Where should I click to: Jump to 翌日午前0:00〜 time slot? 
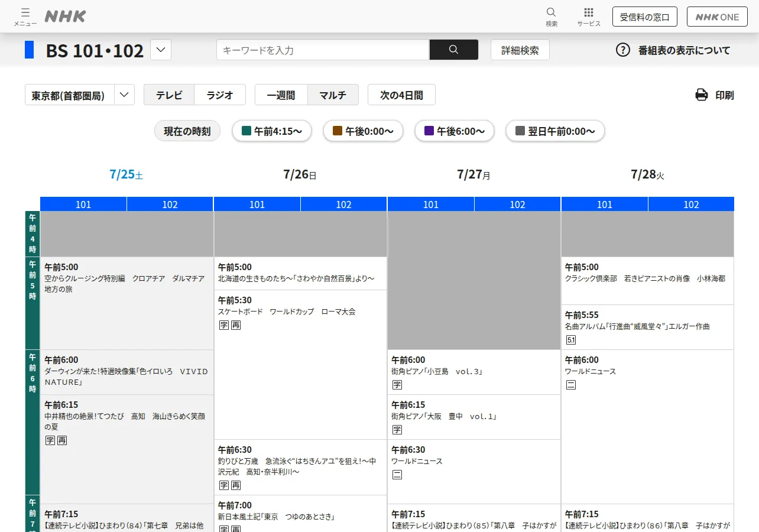(555, 131)
